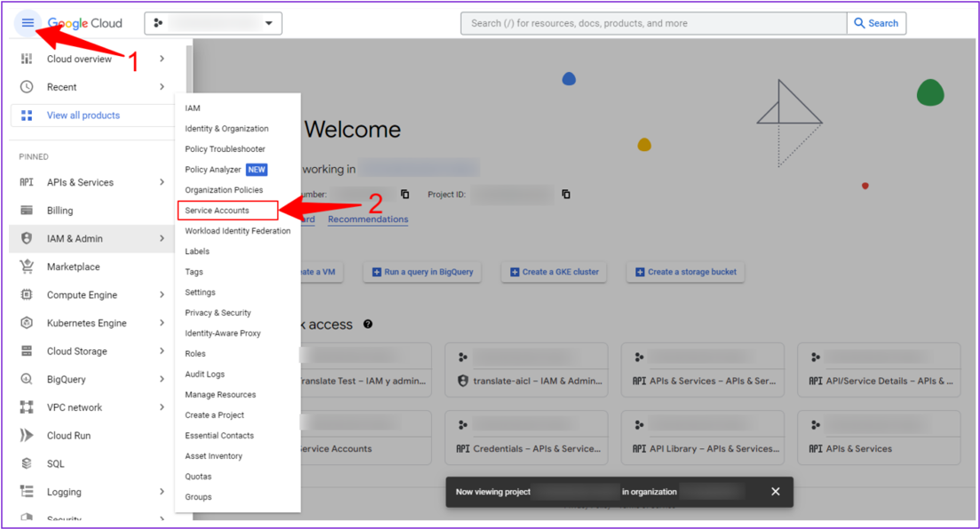Select Create a Project submenu item

214,415
